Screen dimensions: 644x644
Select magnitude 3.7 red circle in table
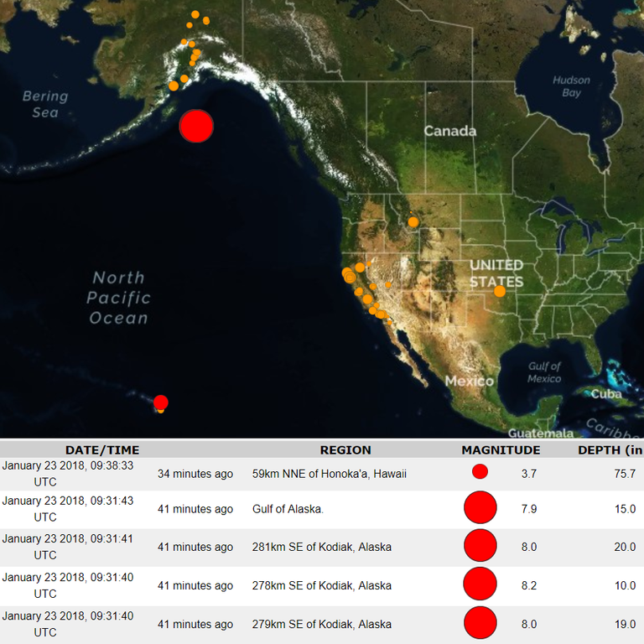[x=480, y=471]
